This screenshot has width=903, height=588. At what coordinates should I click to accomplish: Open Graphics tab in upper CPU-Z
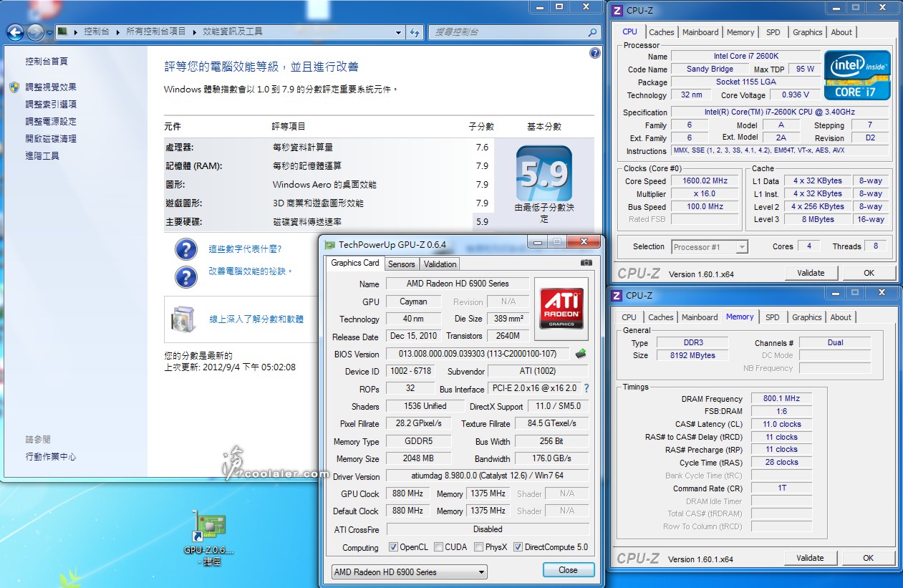(808, 32)
